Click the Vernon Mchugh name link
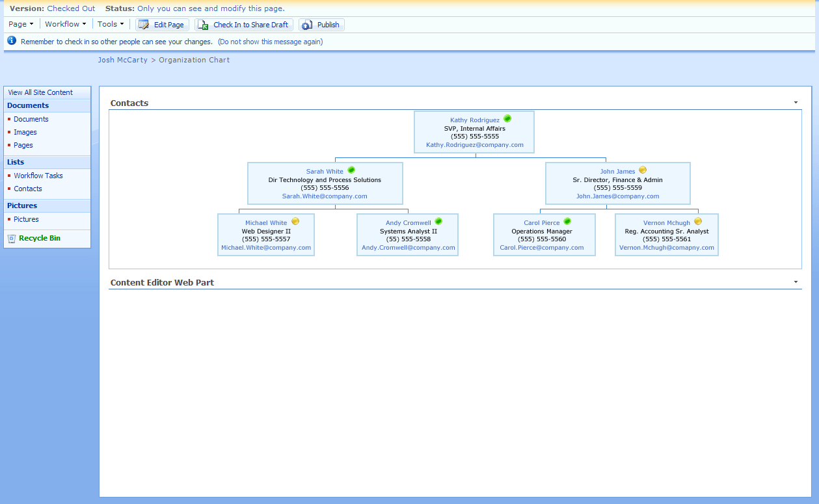This screenshot has height=504, width=819. (667, 223)
